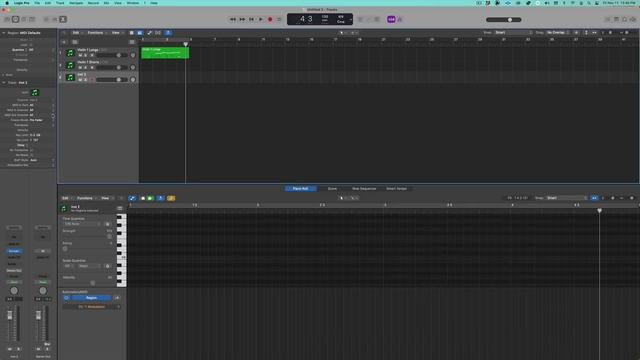Collapse the Region MIDI Defaults section
This screenshot has height=360, width=640.
click(x=4, y=33)
